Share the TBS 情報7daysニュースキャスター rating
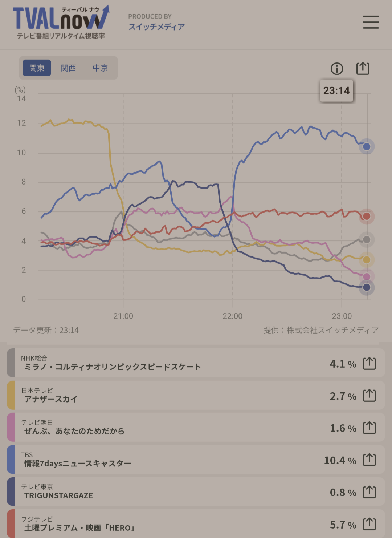The width and height of the screenshot is (392, 538). (x=369, y=460)
